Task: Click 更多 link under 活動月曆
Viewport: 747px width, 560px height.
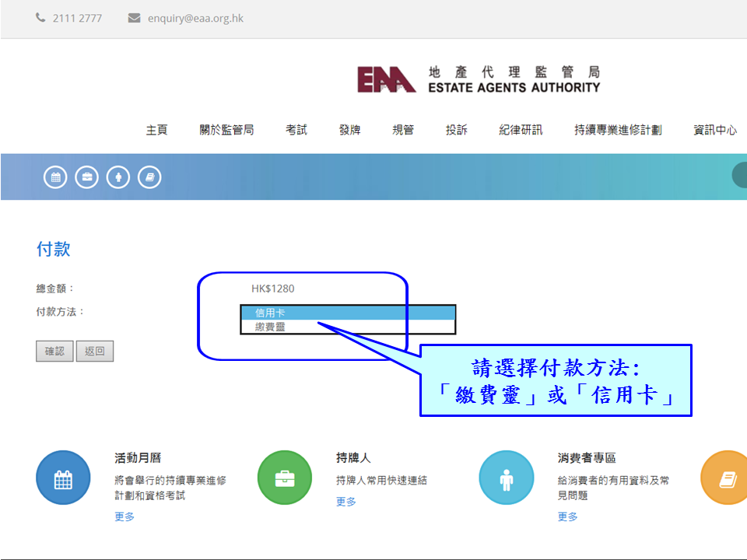Action: [124, 516]
